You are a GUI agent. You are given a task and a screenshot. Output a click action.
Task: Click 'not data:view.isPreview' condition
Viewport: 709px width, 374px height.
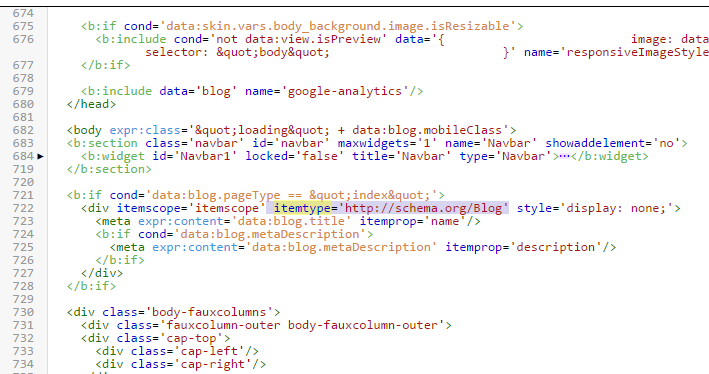tap(298, 39)
